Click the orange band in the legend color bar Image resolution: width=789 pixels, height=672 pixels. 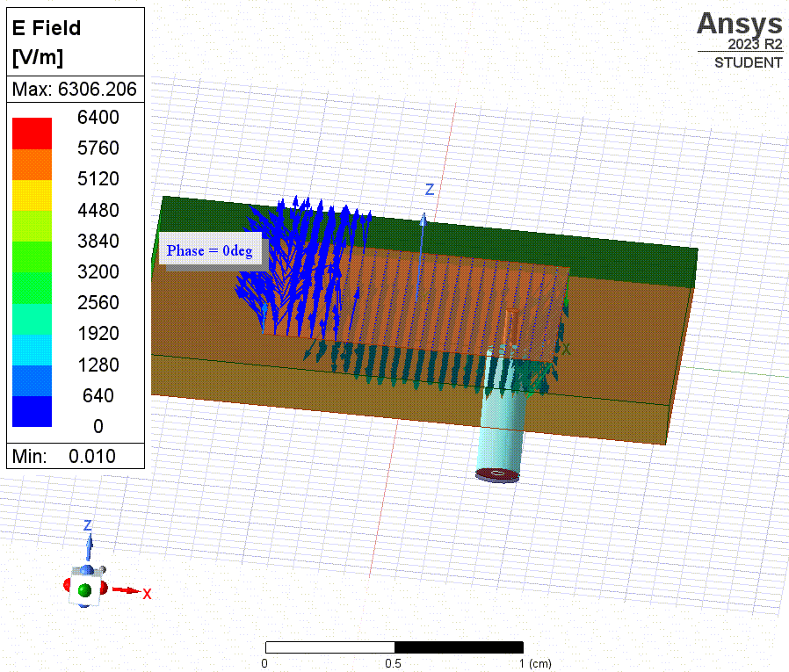(33, 164)
